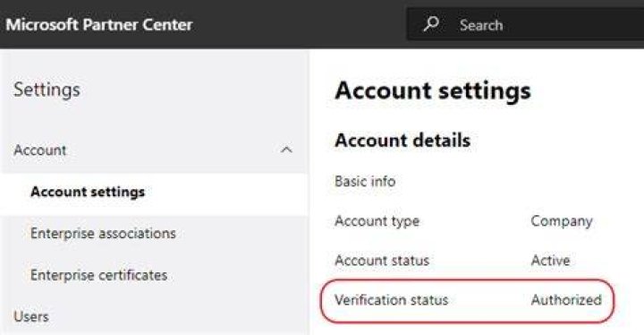Select the Basic info label

[365, 181]
